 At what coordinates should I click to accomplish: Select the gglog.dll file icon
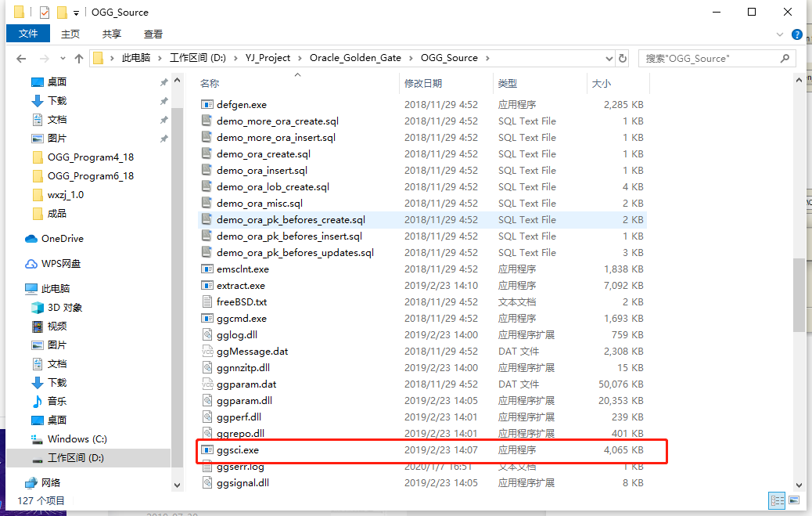pyautogui.click(x=207, y=335)
